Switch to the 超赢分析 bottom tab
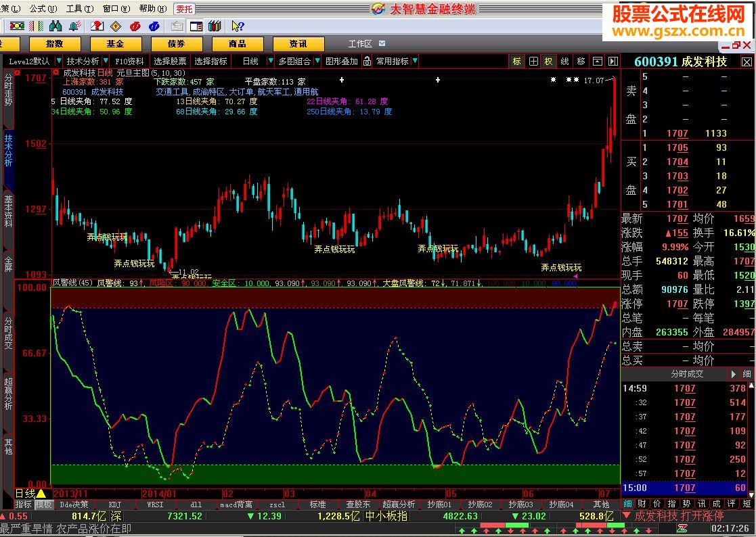 point(399,505)
